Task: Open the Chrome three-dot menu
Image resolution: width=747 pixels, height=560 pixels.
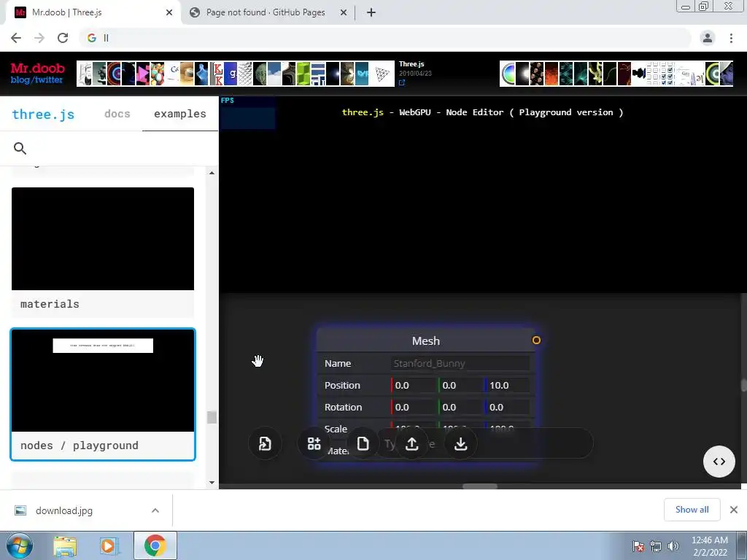Action: click(x=731, y=38)
